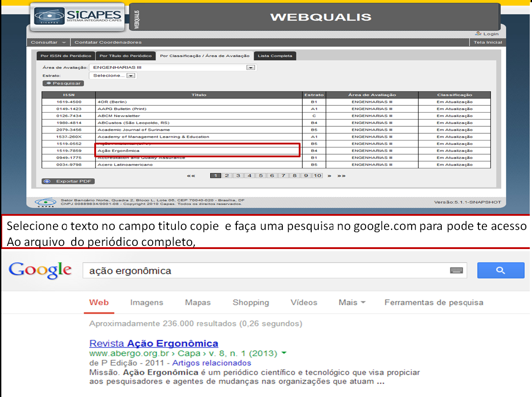The height and width of the screenshot is (397, 532).
Task: Click the Exportar PDF button
Action: (68, 181)
